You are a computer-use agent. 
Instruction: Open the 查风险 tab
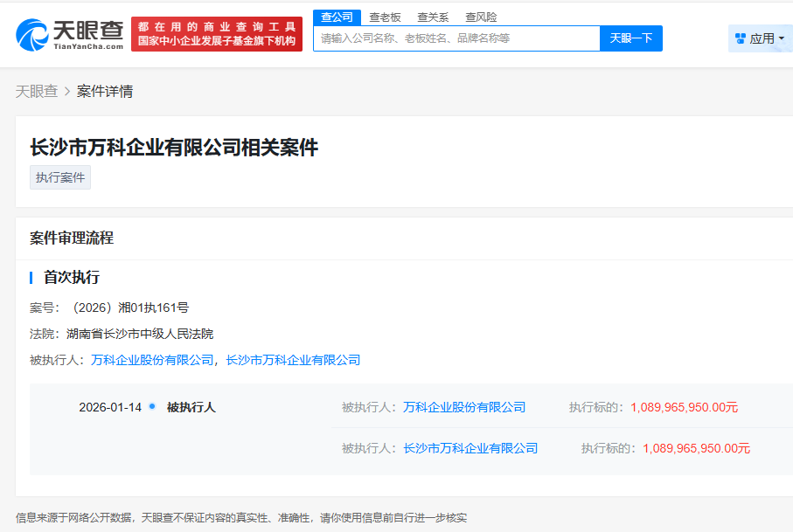[x=481, y=17]
